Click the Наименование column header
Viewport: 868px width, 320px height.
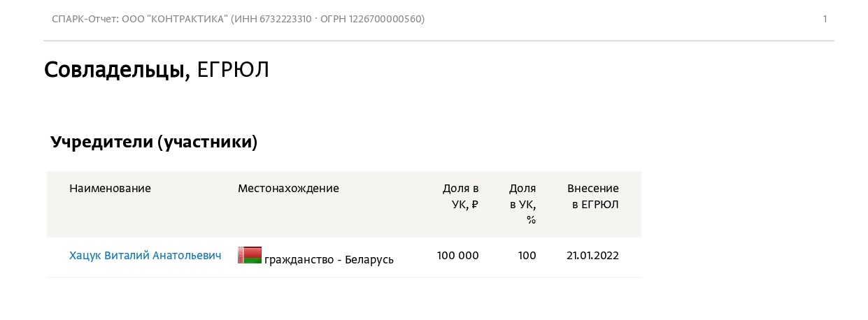coord(110,189)
